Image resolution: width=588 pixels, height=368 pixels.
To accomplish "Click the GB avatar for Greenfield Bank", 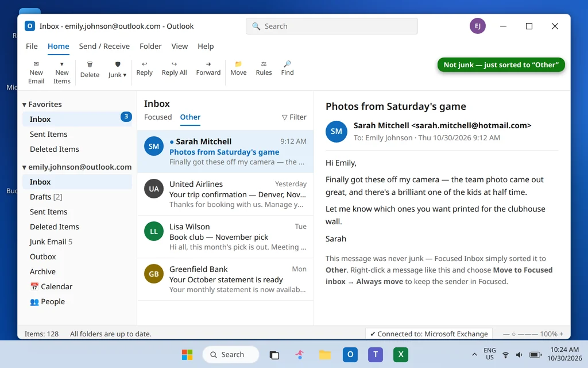I will (x=154, y=274).
